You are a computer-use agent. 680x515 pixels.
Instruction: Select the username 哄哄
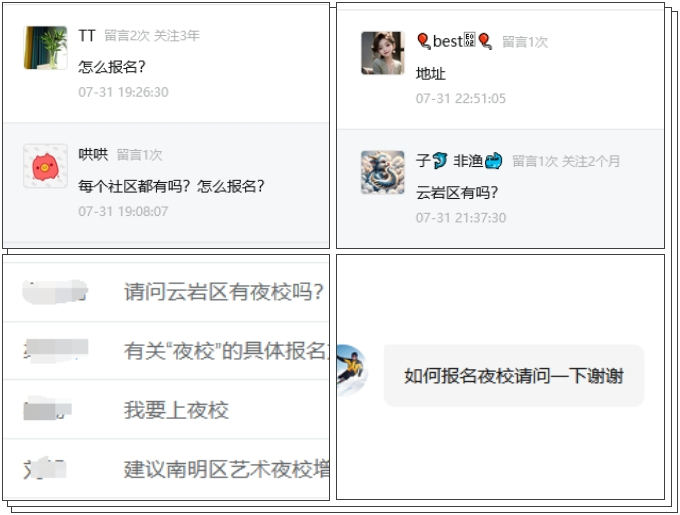click(x=93, y=154)
